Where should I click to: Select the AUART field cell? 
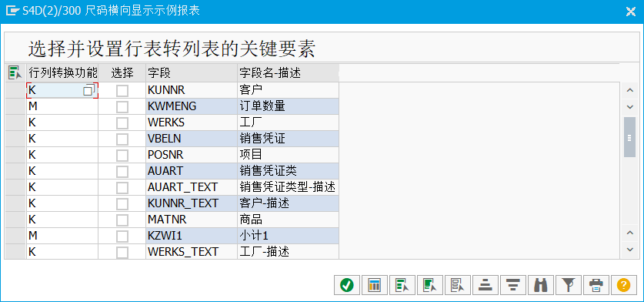192,171
